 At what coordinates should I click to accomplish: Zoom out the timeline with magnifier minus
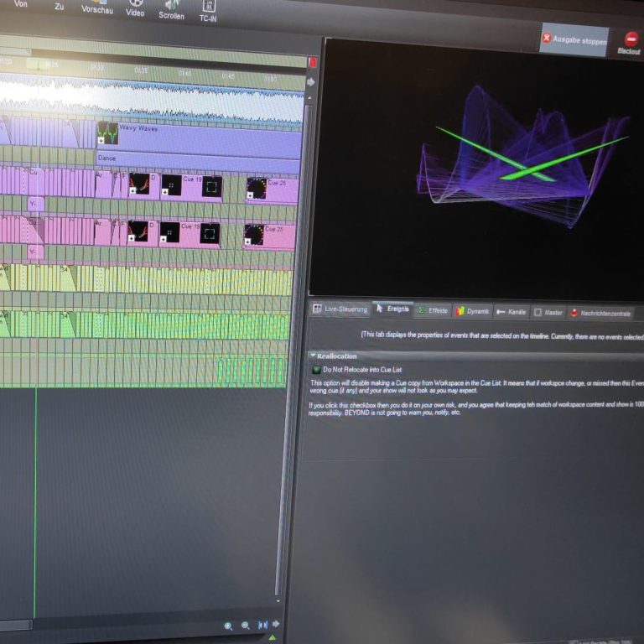pos(246,626)
